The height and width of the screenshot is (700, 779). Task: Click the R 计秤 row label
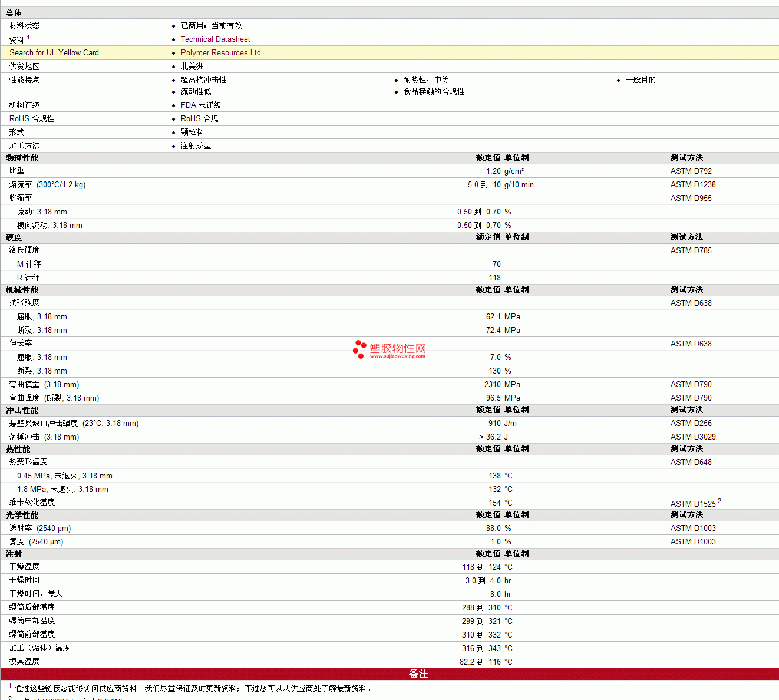click(28, 278)
